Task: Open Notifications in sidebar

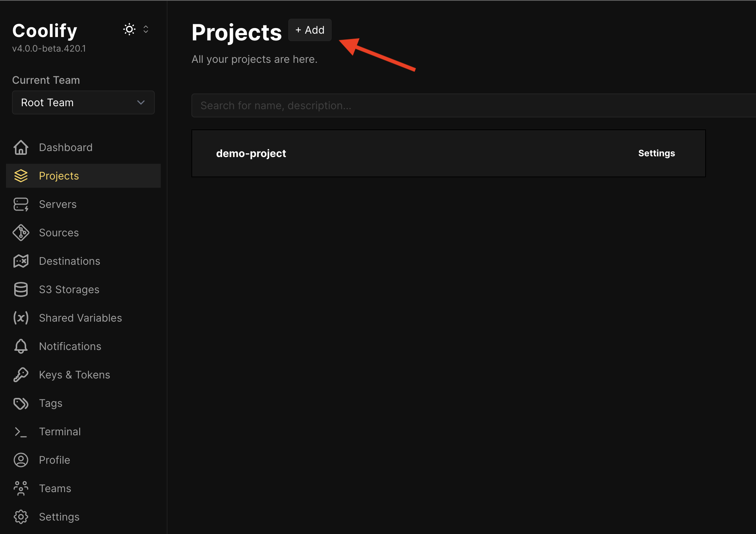Action: point(83,346)
